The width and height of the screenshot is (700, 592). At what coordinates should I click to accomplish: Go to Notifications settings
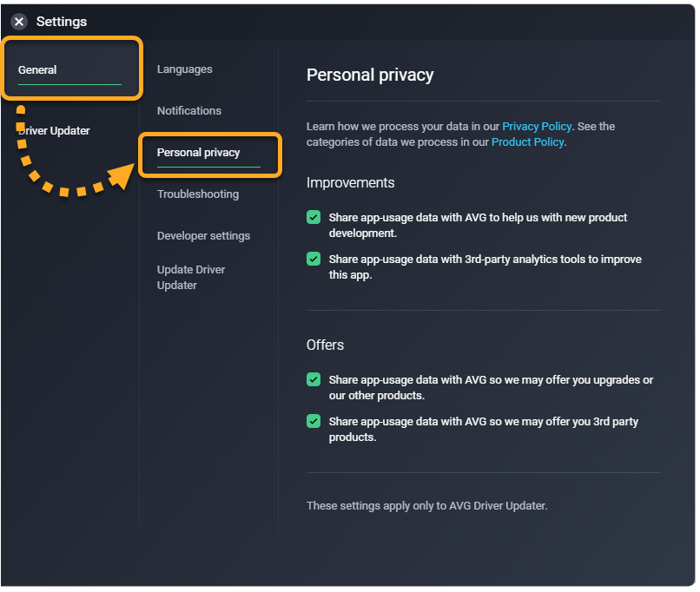tap(189, 111)
